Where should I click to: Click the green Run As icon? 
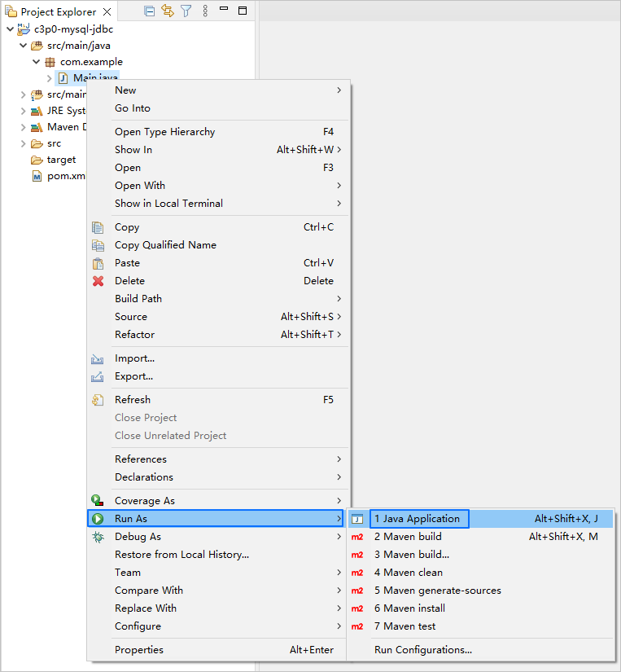[98, 519]
